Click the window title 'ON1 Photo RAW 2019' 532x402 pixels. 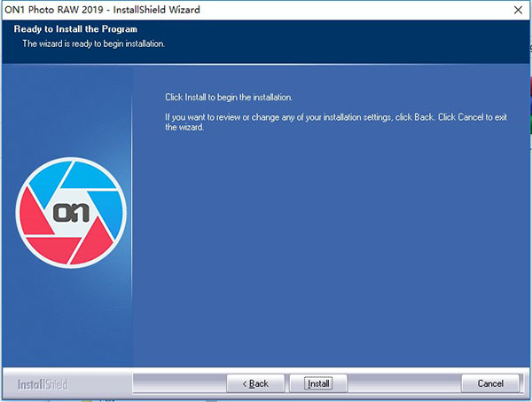pos(53,10)
